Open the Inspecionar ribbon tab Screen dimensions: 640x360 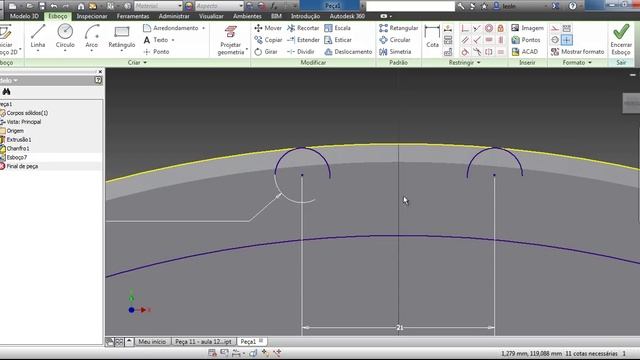click(x=92, y=16)
